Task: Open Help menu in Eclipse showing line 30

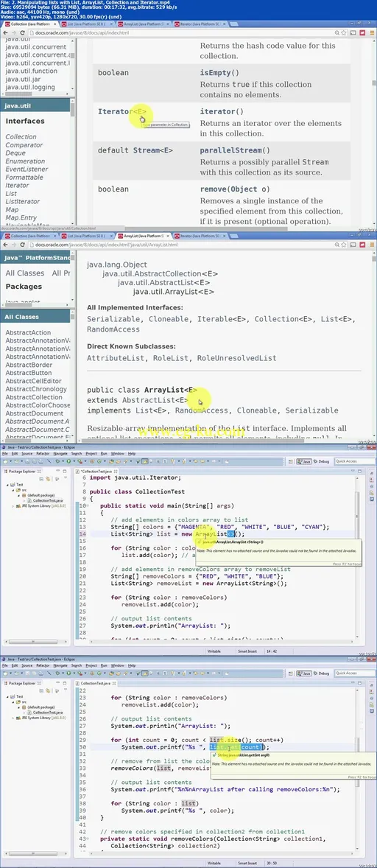Action: (132, 665)
